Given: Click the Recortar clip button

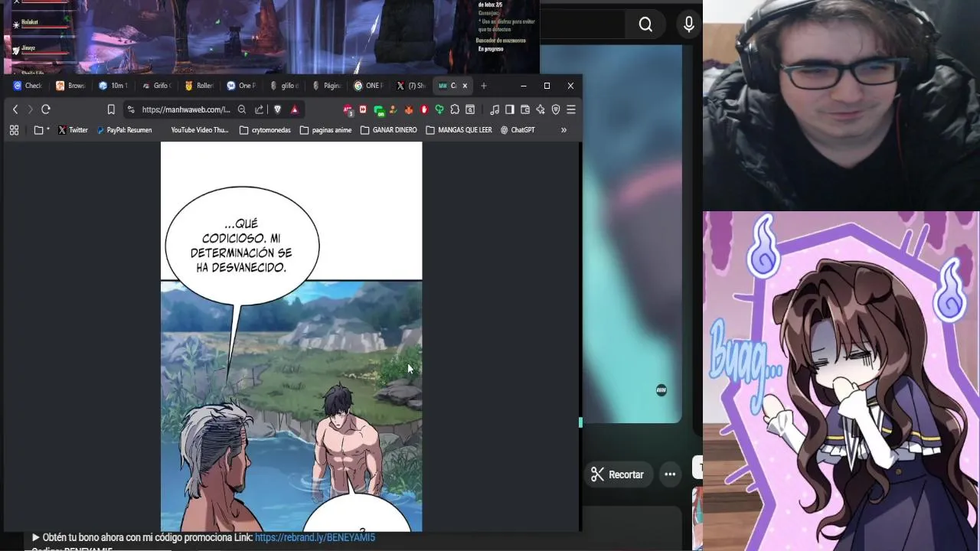Looking at the screenshot, I should (x=617, y=474).
